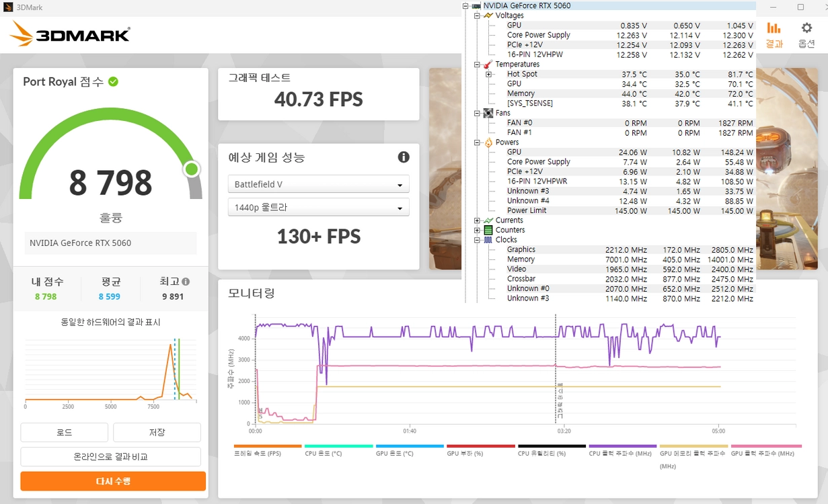
Task: Toggle CPU 유틸리티 (%) legend swatch
Action: point(552,446)
